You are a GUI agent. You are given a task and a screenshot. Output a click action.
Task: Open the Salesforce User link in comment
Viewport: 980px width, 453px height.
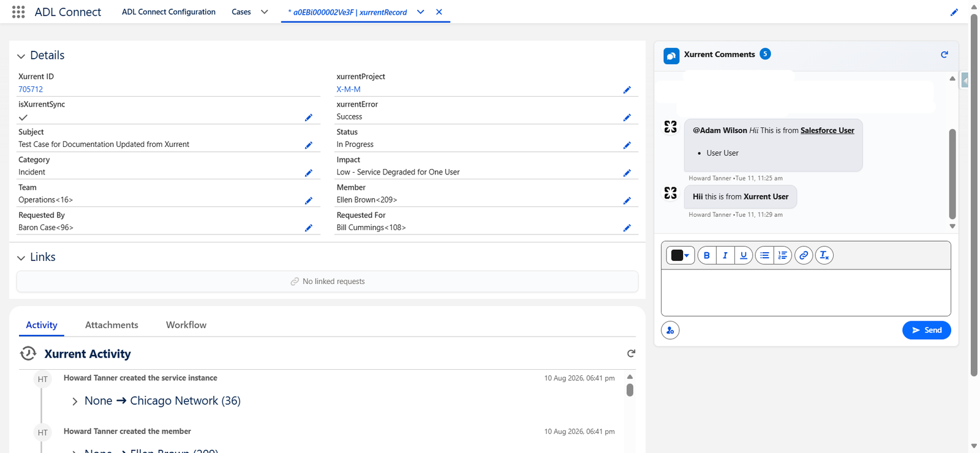tap(827, 130)
